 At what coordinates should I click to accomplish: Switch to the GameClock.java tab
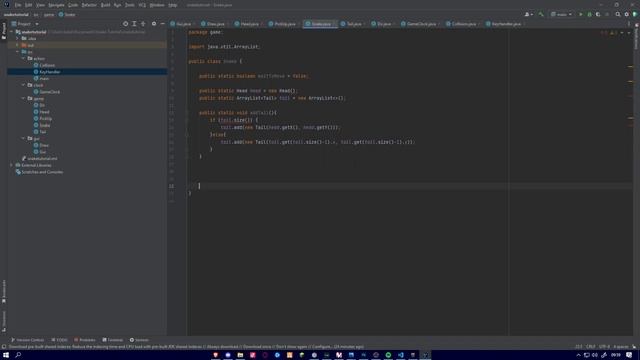point(419,24)
